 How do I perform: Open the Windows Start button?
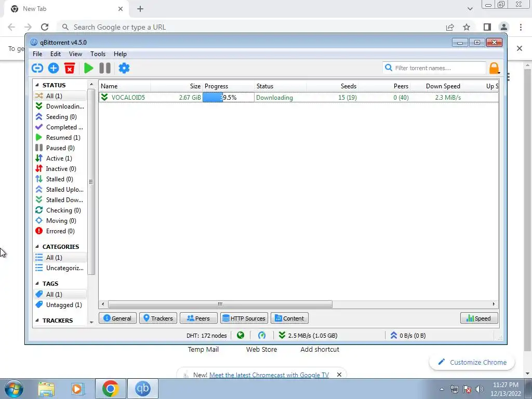pos(14,389)
